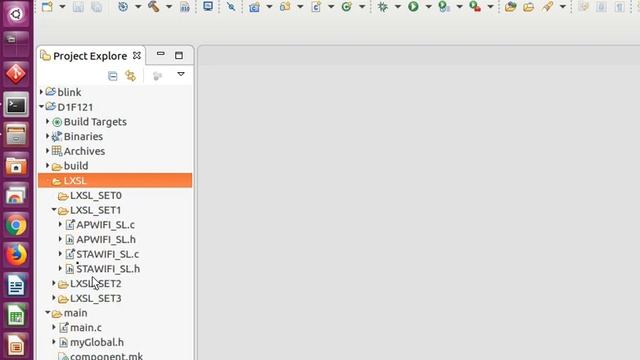Select STAWIFI_SL.c file

[102, 254]
